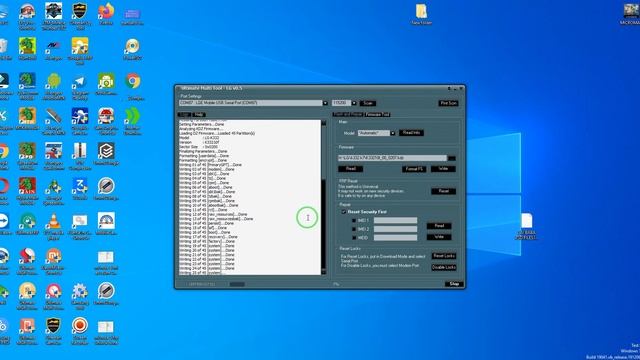The width and height of the screenshot is (640, 360).
Task: Click the firmware file browse button
Action: pyautogui.click(x=451, y=158)
